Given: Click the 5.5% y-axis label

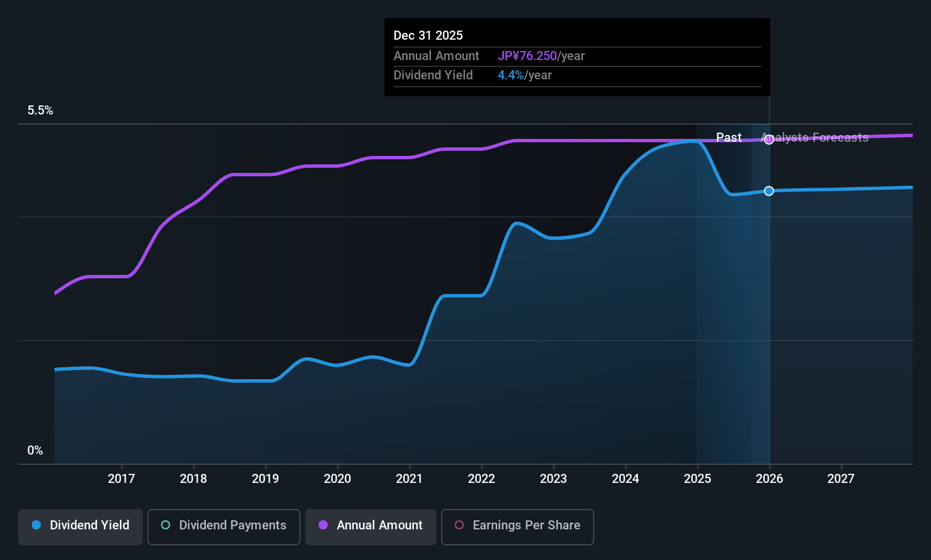Looking at the screenshot, I should point(40,110).
